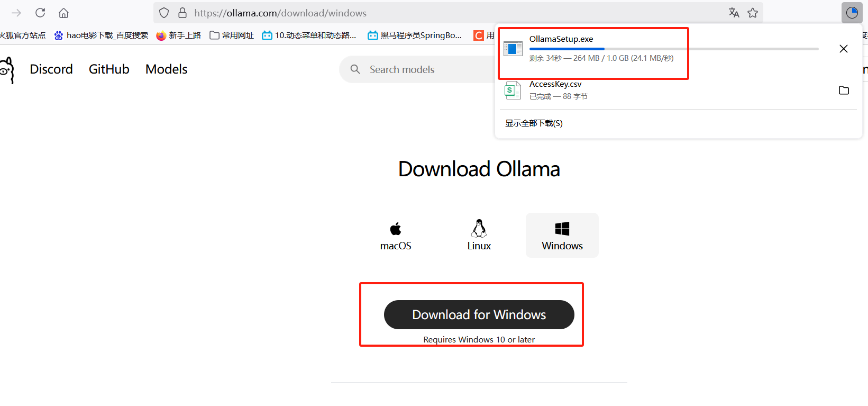Open the 新手上路 bookmark
This screenshot has height=406, width=868.
click(179, 35)
